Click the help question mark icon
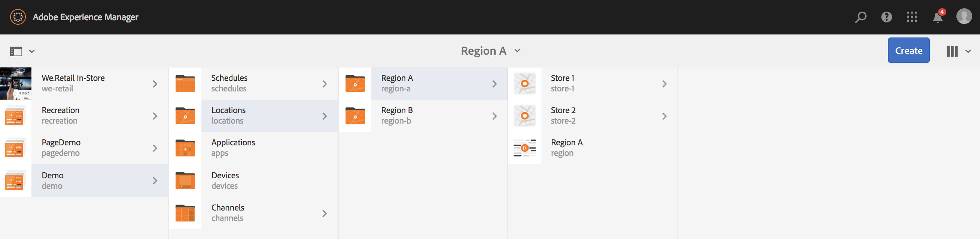This screenshot has height=239, width=980. [x=886, y=17]
